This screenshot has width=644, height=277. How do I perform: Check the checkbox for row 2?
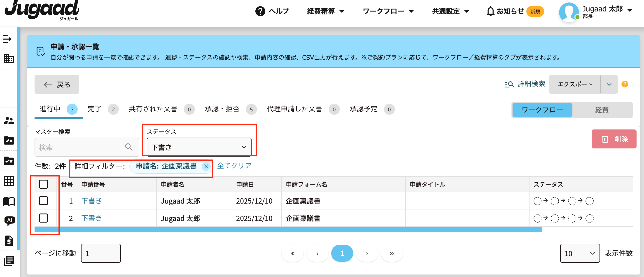point(44,218)
